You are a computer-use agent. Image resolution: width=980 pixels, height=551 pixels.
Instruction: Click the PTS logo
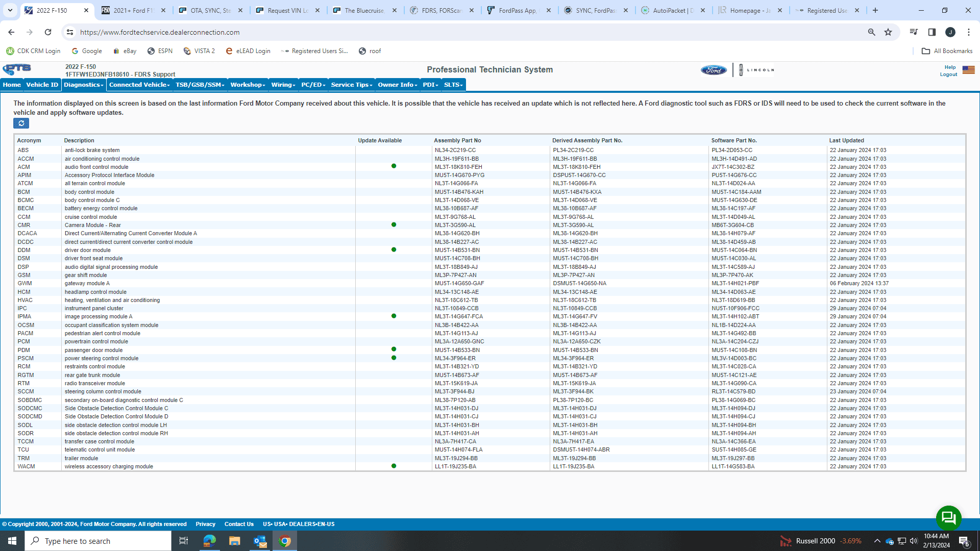point(16,69)
